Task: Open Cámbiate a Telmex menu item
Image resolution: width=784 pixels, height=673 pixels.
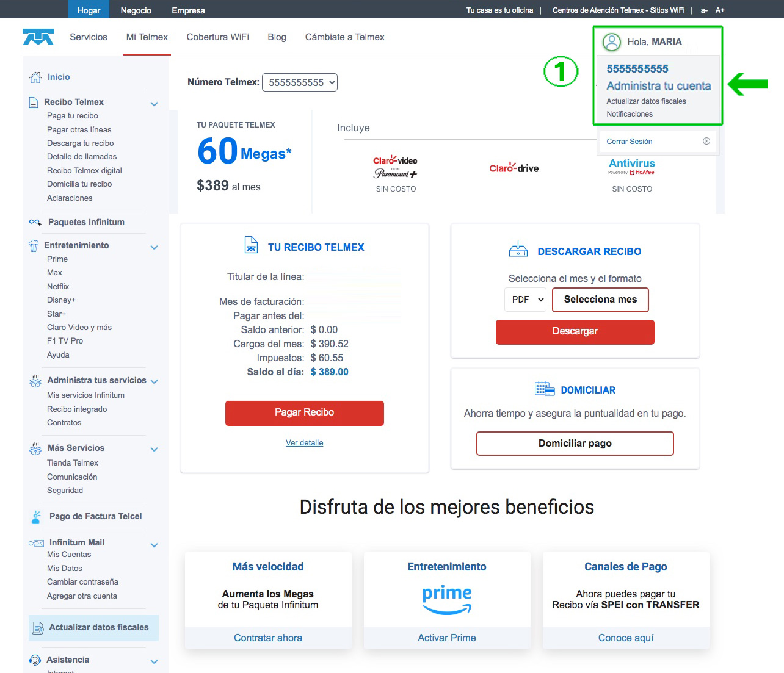Action: (x=345, y=37)
